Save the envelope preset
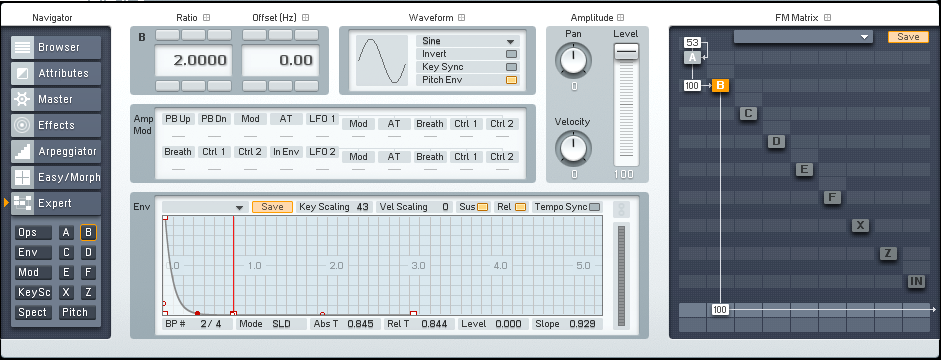The height and width of the screenshot is (360, 941). 272,207
